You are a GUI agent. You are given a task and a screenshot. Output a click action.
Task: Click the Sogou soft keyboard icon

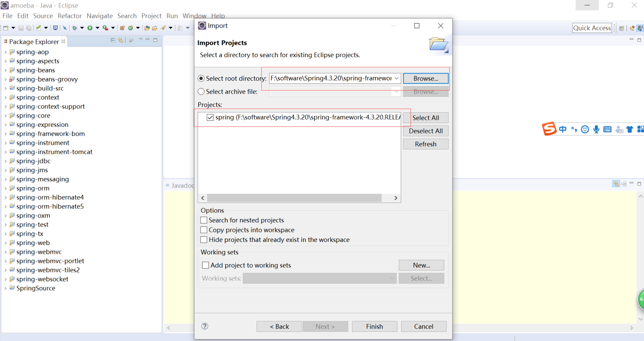pos(607,130)
